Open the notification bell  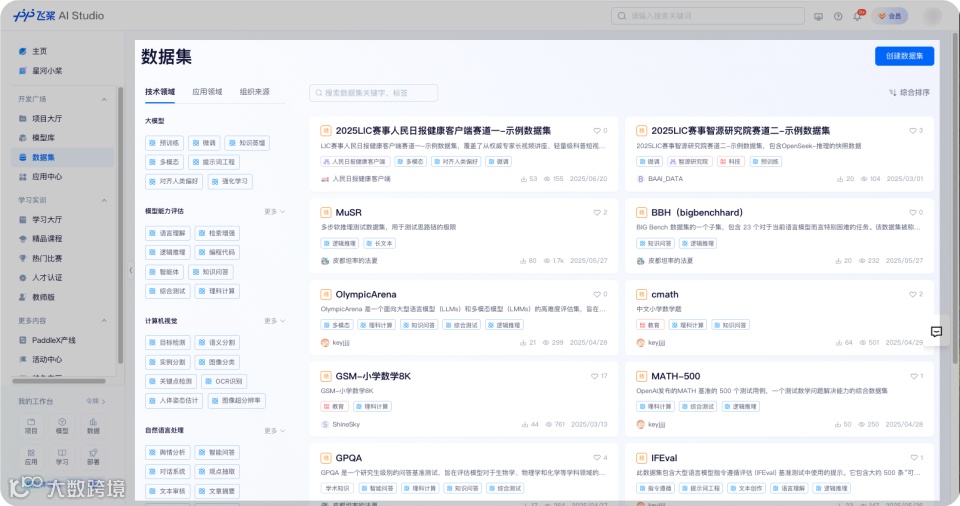pyautogui.click(x=858, y=16)
